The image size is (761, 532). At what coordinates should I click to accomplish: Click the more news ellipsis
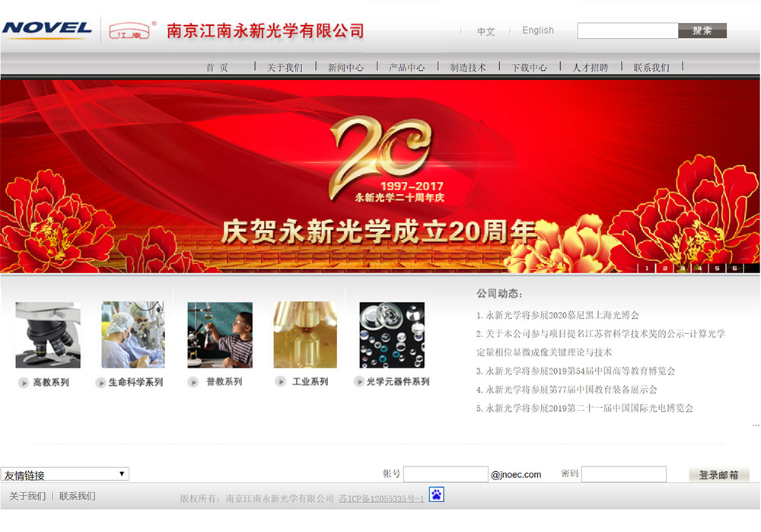(756, 425)
